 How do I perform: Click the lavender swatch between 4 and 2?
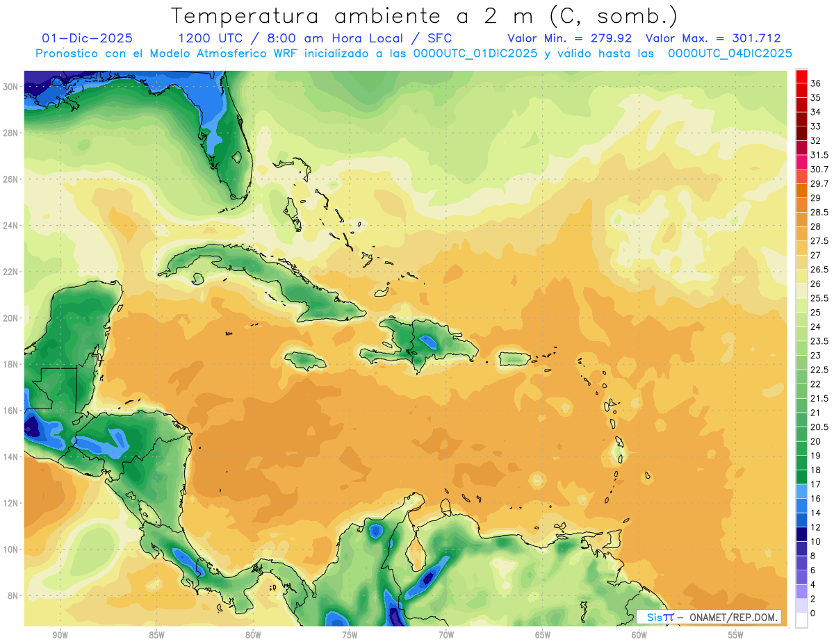801,591
